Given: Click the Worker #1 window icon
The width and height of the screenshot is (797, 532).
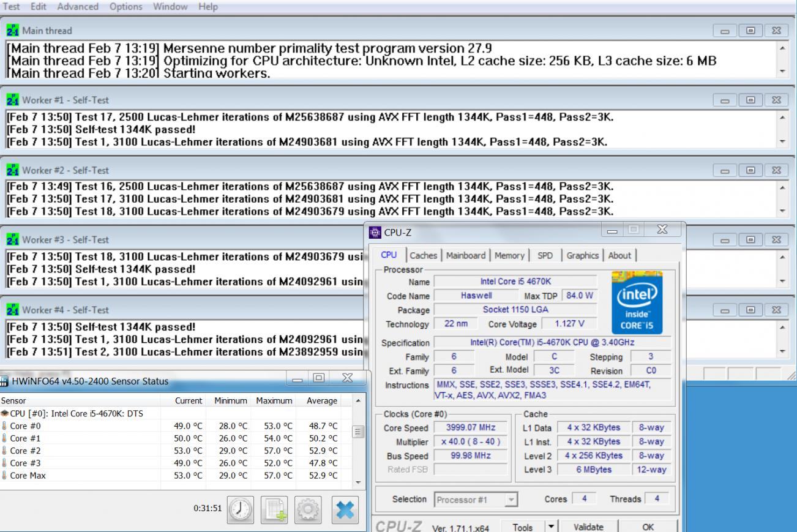Looking at the screenshot, I should coord(12,100).
